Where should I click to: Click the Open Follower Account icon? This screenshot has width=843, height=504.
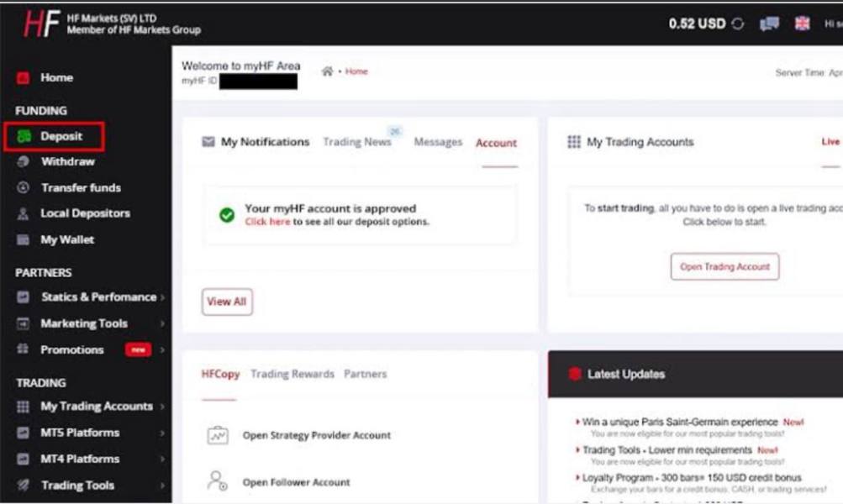(x=217, y=480)
